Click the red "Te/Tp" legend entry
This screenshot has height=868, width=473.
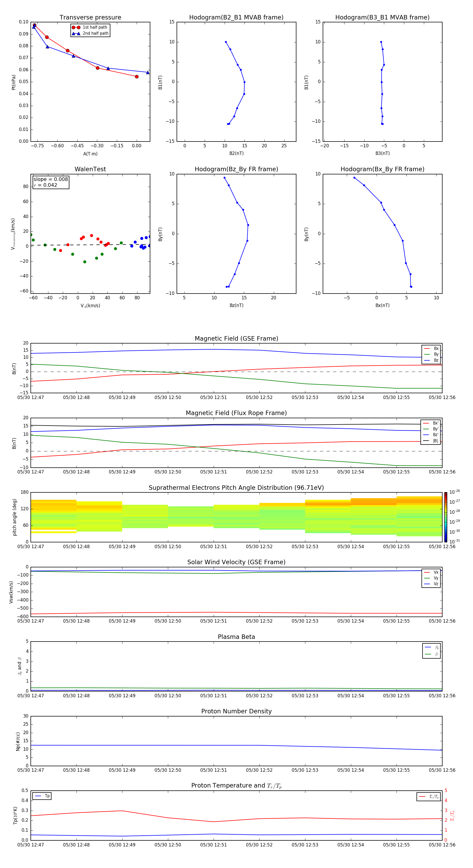click(429, 796)
